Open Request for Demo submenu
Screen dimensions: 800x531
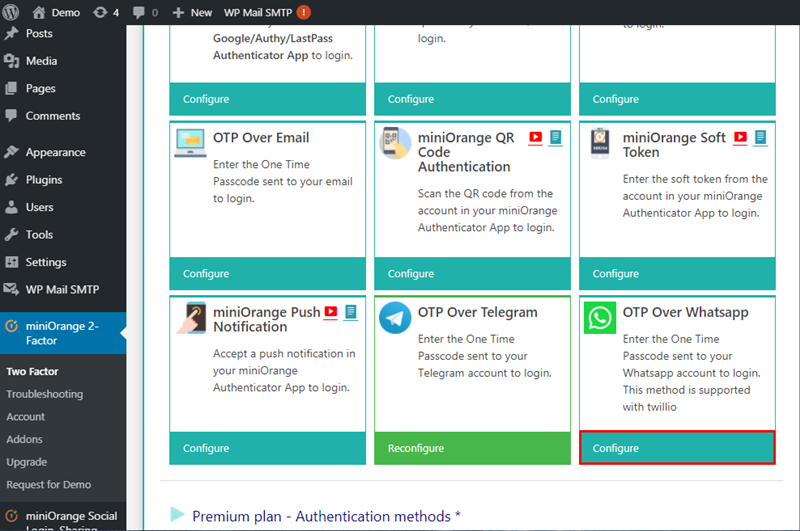(x=48, y=485)
